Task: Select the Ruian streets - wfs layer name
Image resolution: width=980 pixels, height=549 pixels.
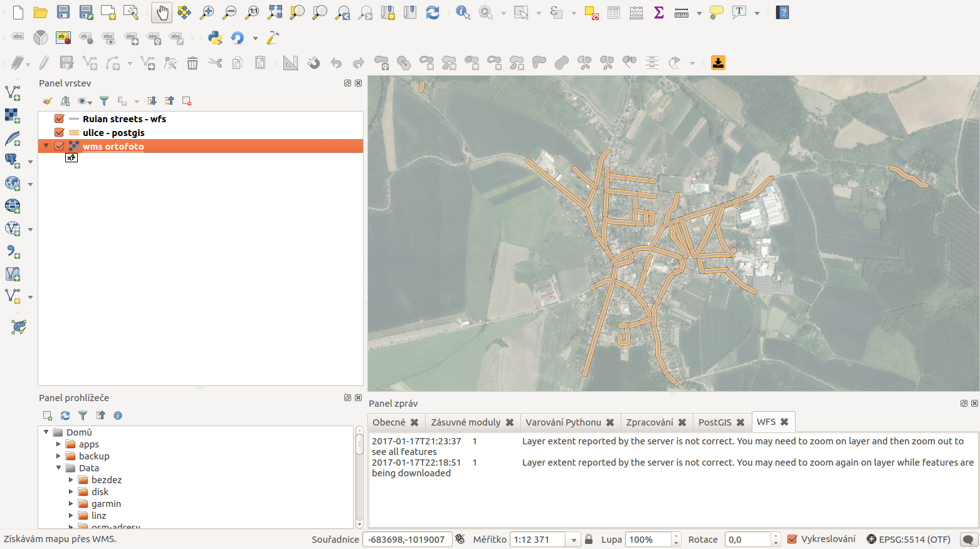Action: [x=124, y=118]
